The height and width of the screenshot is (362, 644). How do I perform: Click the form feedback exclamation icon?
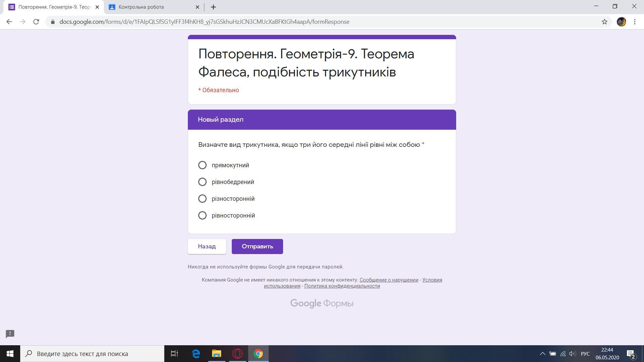pos(10,334)
